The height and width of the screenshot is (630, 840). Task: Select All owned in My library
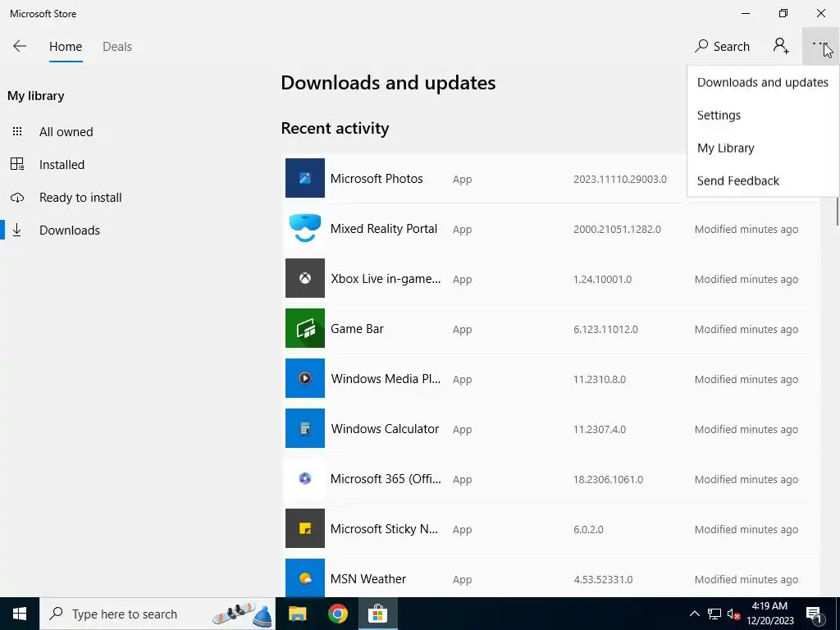click(x=66, y=132)
